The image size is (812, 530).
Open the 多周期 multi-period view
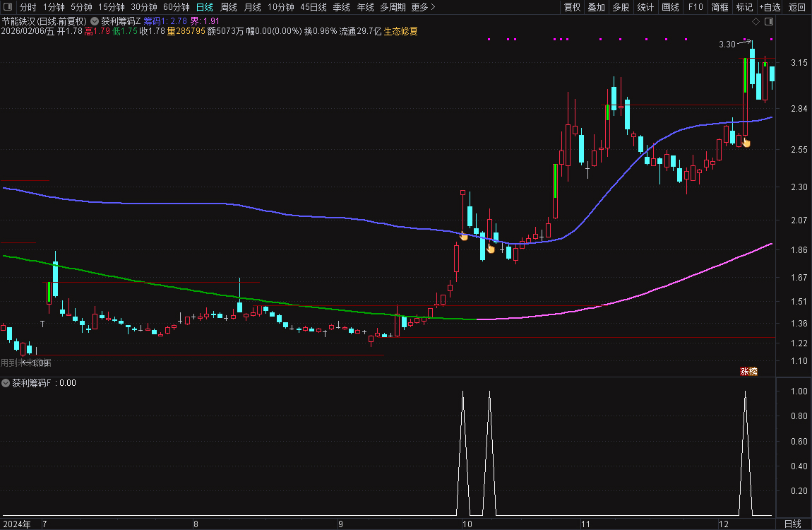point(393,7)
